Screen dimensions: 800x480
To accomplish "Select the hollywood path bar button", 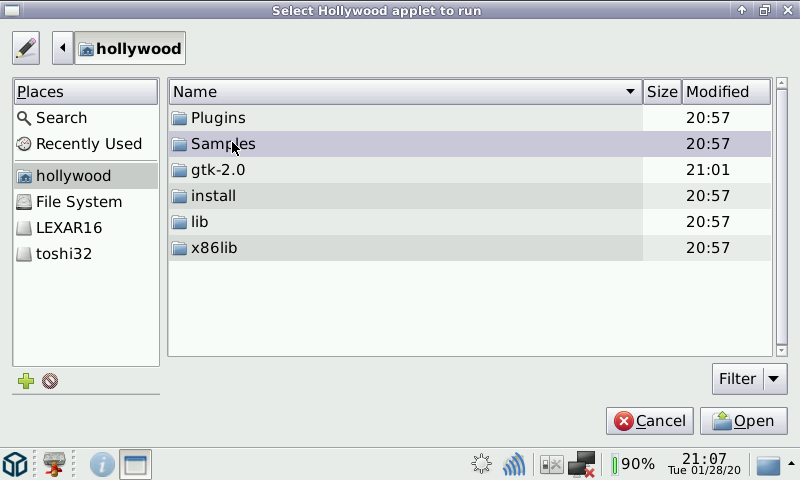I will pyautogui.click(x=130, y=48).
